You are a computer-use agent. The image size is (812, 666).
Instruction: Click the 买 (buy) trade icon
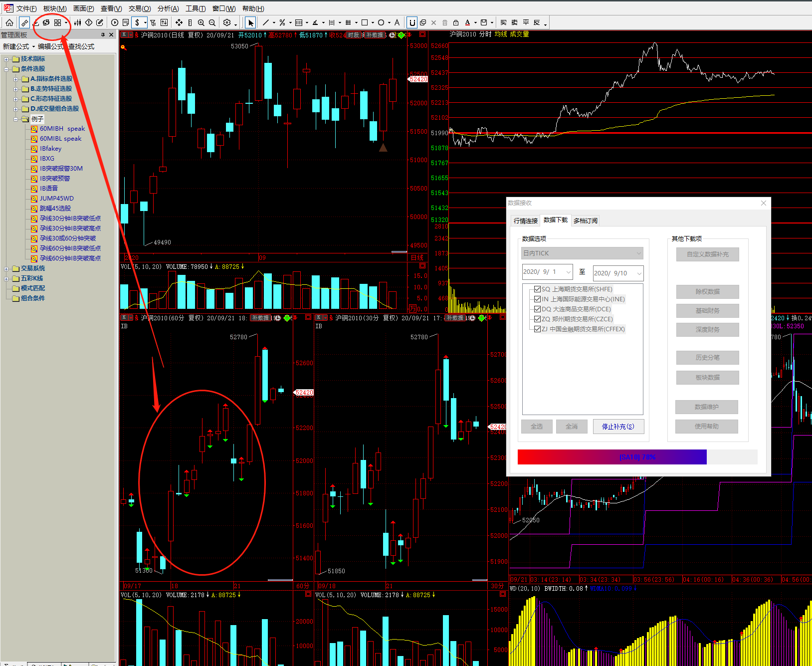503,22
